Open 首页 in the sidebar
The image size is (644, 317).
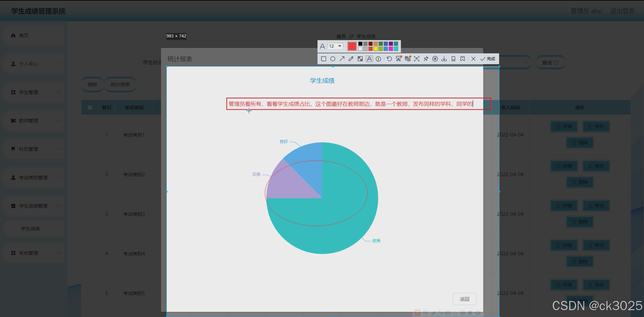pos(24,36)
